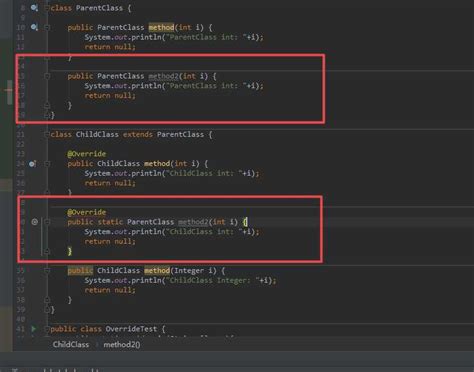Click recursive gutter icon beside static method2
The height and width of the screenshot is (372, 474).
[x=35, y=222]
